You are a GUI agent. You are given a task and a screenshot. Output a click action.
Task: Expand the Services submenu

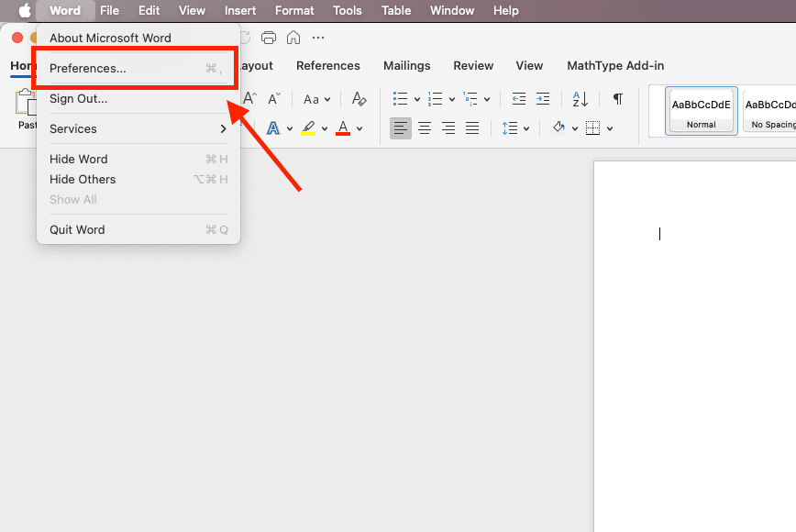(x=138, y=129)
